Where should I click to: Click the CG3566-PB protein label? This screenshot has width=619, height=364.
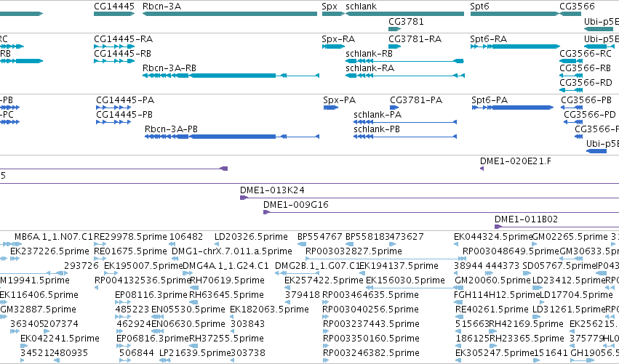click(586, 100)
